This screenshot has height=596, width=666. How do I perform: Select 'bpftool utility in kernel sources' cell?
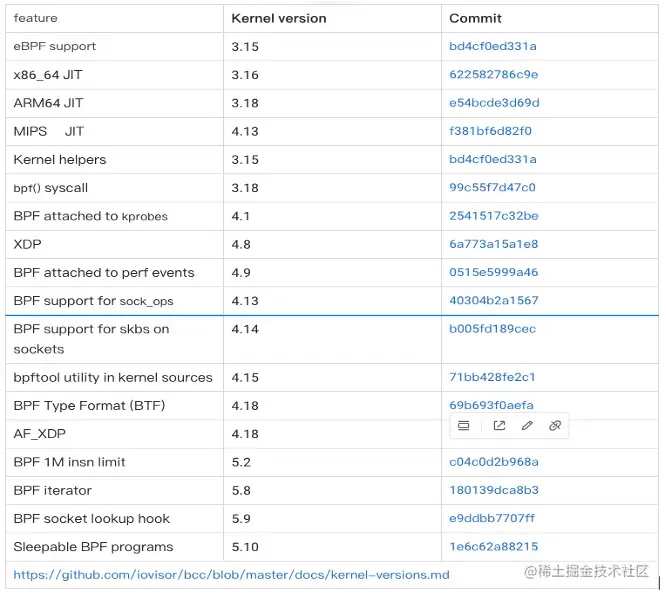point(114,377)
